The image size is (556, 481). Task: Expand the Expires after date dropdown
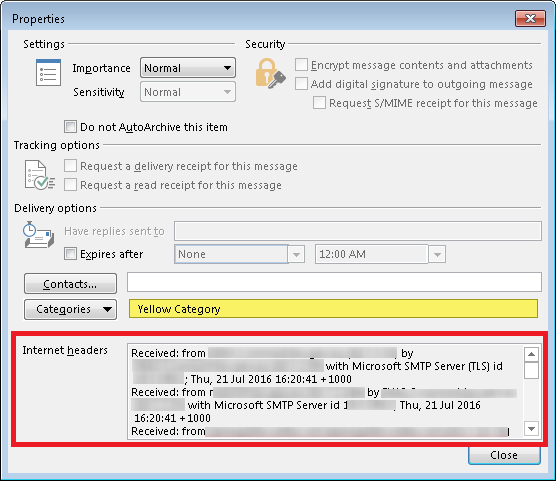pos(296,254)
